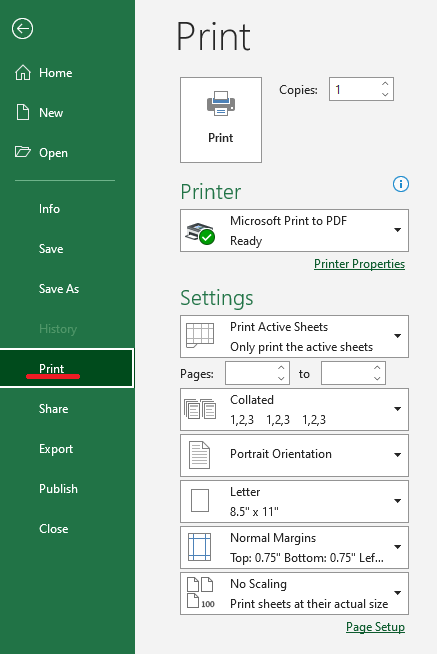Select Export in the sidebar

[56, 449]
